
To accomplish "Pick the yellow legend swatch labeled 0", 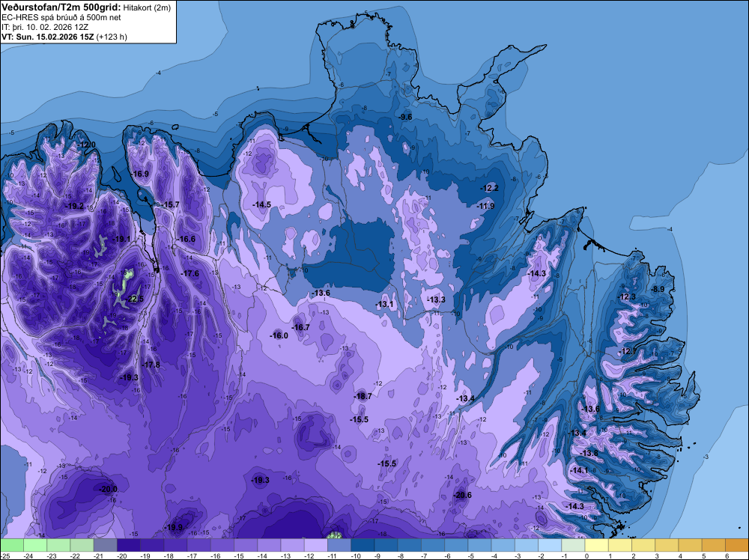I will click(597, 545).
